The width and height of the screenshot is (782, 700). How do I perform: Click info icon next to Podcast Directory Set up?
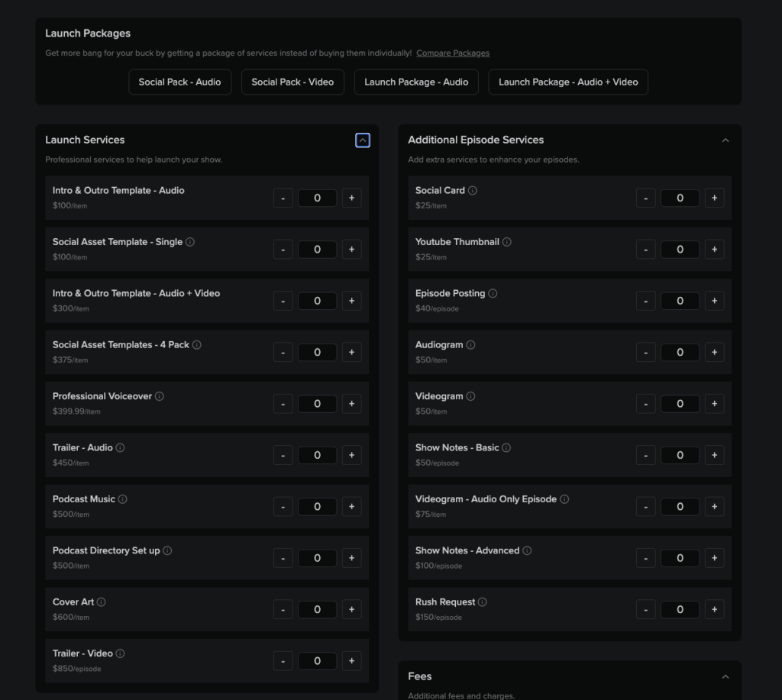(168, 550)
